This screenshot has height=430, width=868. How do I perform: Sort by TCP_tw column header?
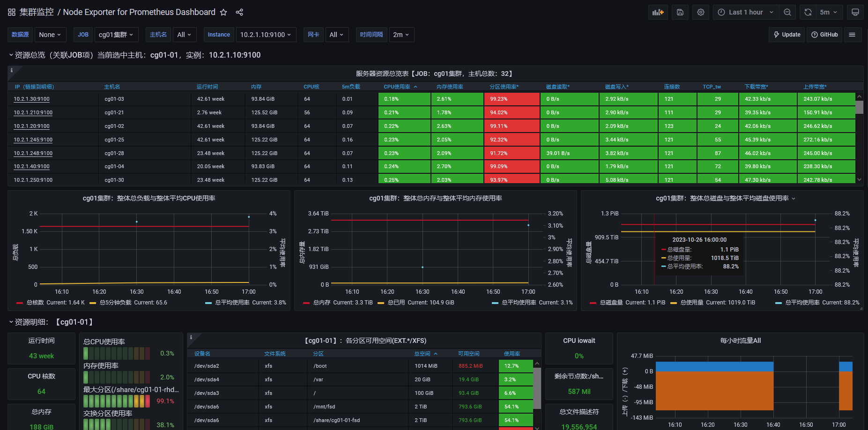(x=712, y=87)
